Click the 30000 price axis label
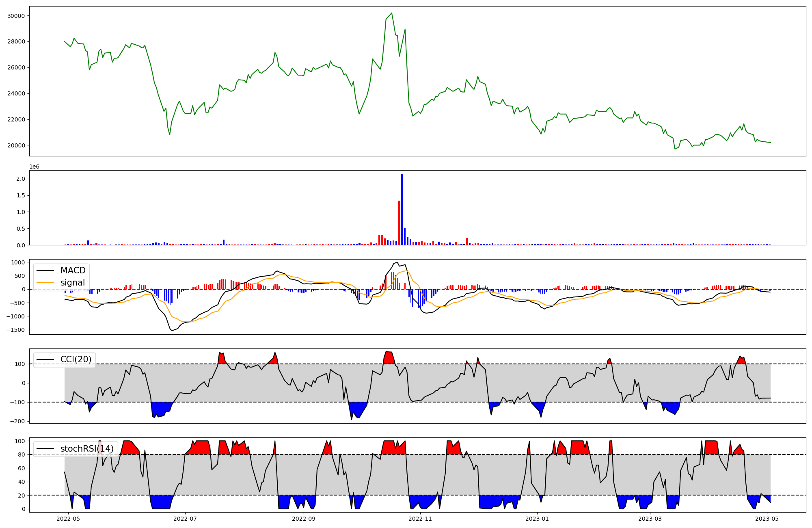 click(16, 16)
